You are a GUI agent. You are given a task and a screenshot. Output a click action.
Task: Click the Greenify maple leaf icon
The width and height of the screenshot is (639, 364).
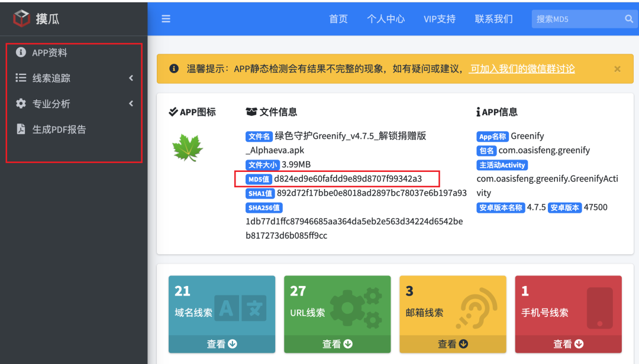188,148
